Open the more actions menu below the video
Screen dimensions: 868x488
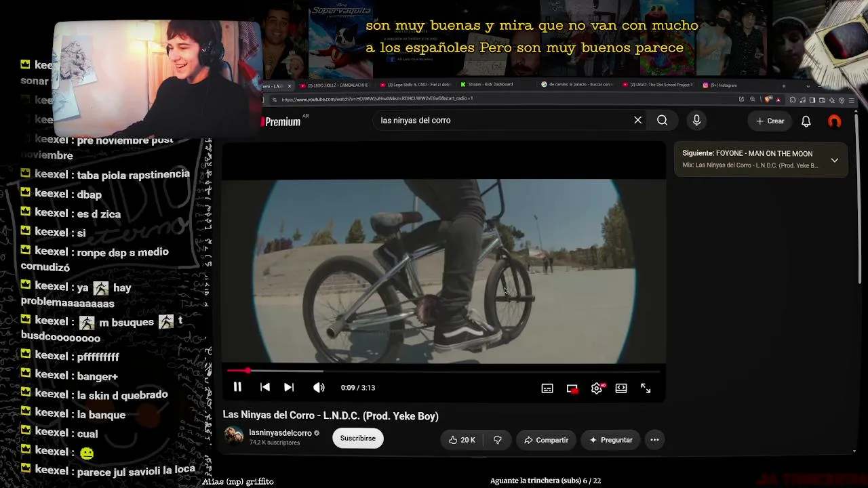click(x=654, y=440)
